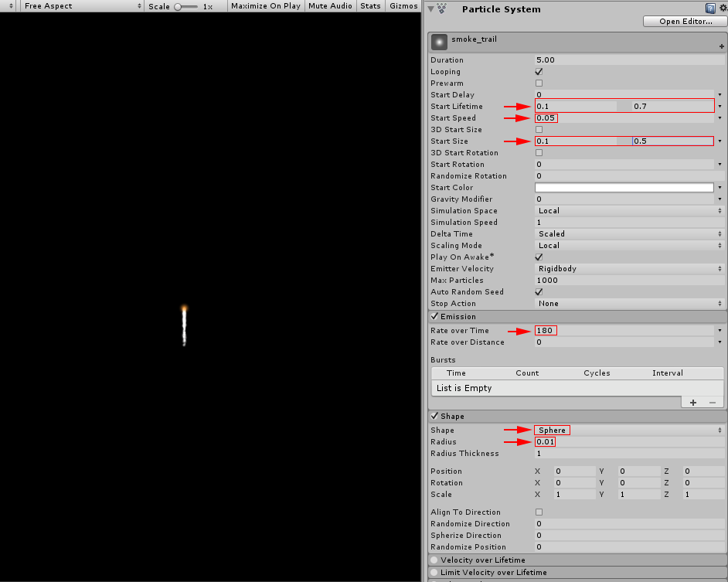The image size is (728, 582).
Task: Open Delta Time dropdown
Action: (629, 234)
